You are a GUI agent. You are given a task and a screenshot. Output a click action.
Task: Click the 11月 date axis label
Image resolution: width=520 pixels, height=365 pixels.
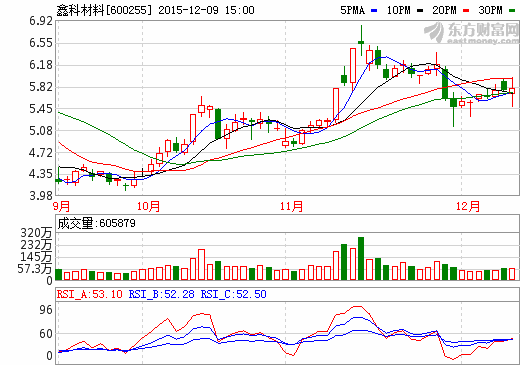tap(291, 206)
